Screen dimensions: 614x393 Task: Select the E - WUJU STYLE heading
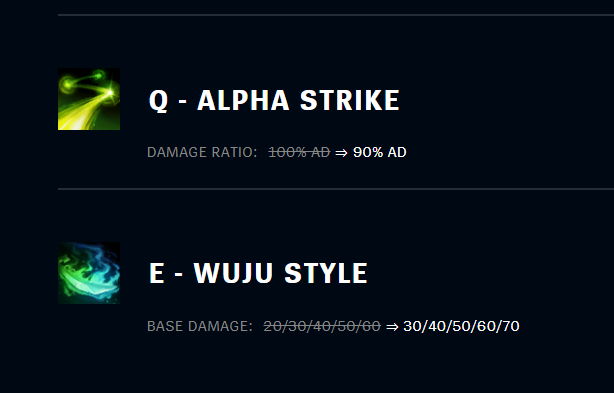(x=258, y=273)
